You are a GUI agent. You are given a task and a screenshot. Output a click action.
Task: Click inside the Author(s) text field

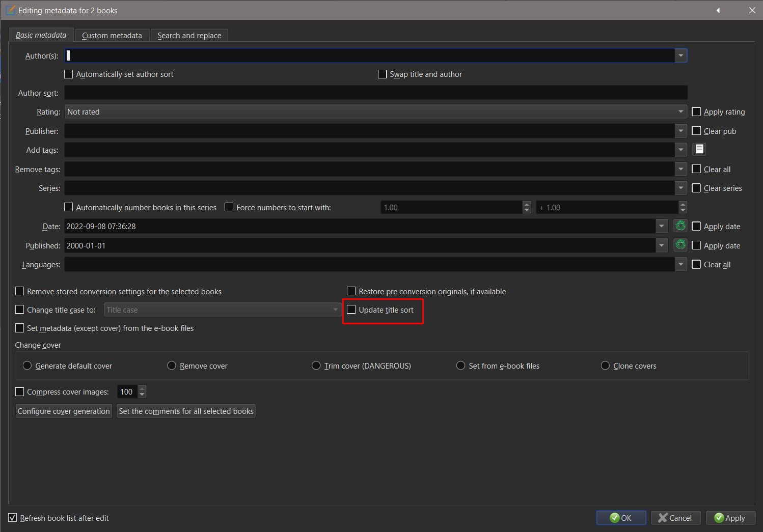[x=370, y=55]
